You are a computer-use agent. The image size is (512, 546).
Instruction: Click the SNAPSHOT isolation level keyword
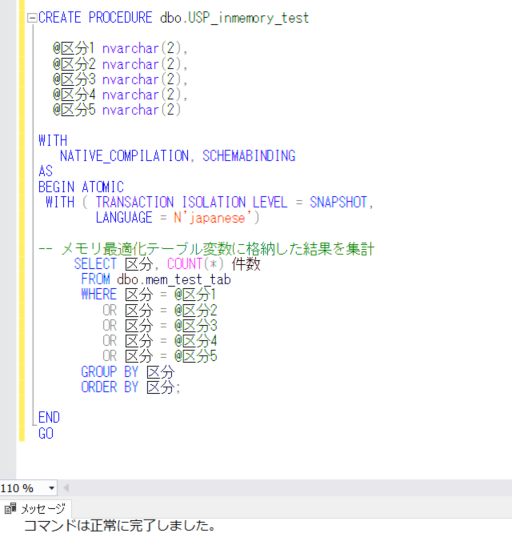(338, 202)
